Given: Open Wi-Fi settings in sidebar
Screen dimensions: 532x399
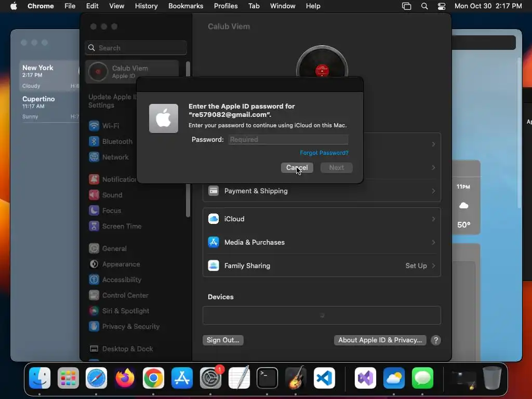Looking at the screenshot, I should tap(104, 126).
